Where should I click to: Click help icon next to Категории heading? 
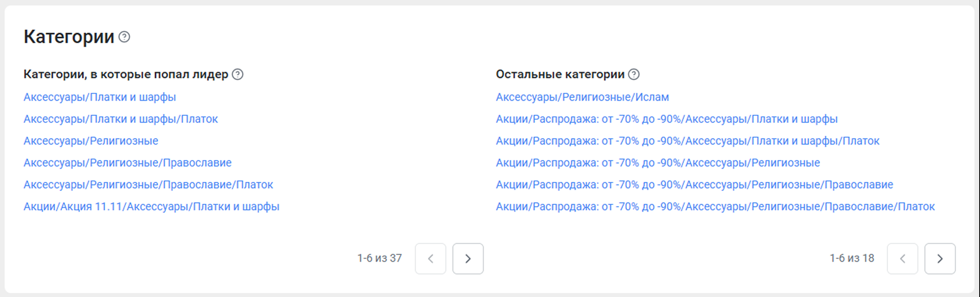tap(124, 37)
